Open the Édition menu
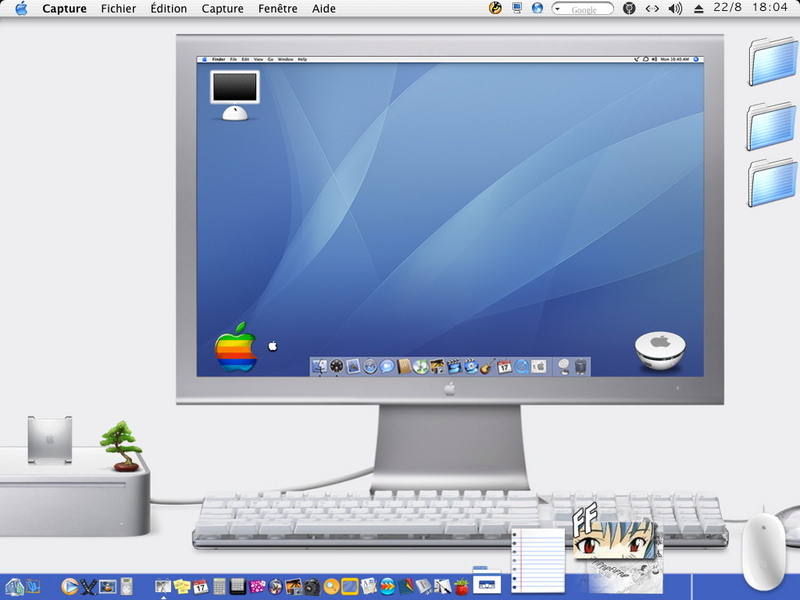The image size is (800, 600). (168, 9)
